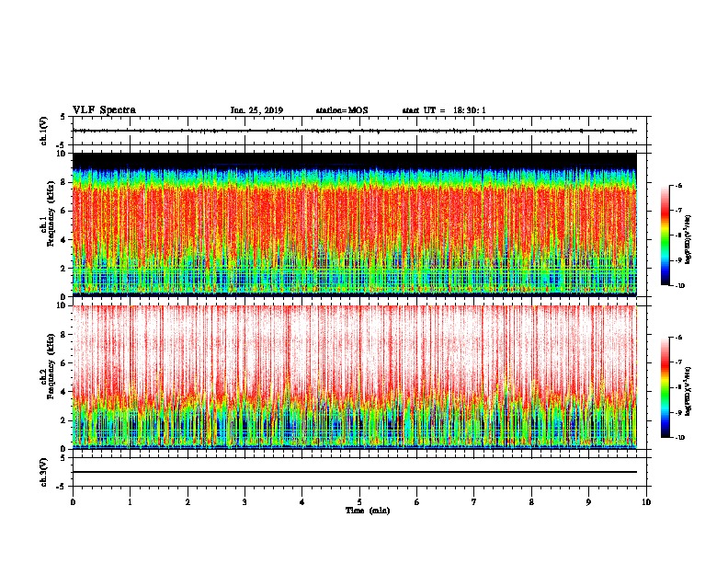Click the "-6" label on ch.2 colorbar
Viewport: 728px width, 563px height.
click(x=679, y=338)
